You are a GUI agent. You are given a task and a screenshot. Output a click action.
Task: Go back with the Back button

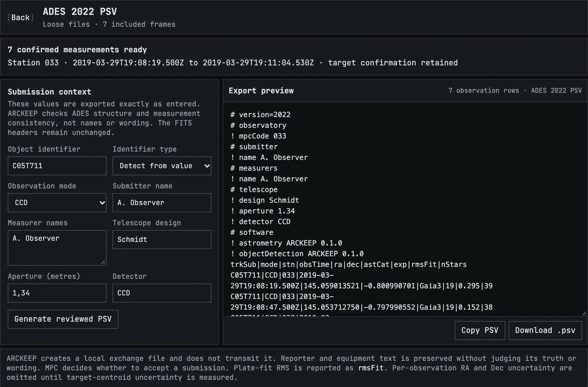click(21, 18)
